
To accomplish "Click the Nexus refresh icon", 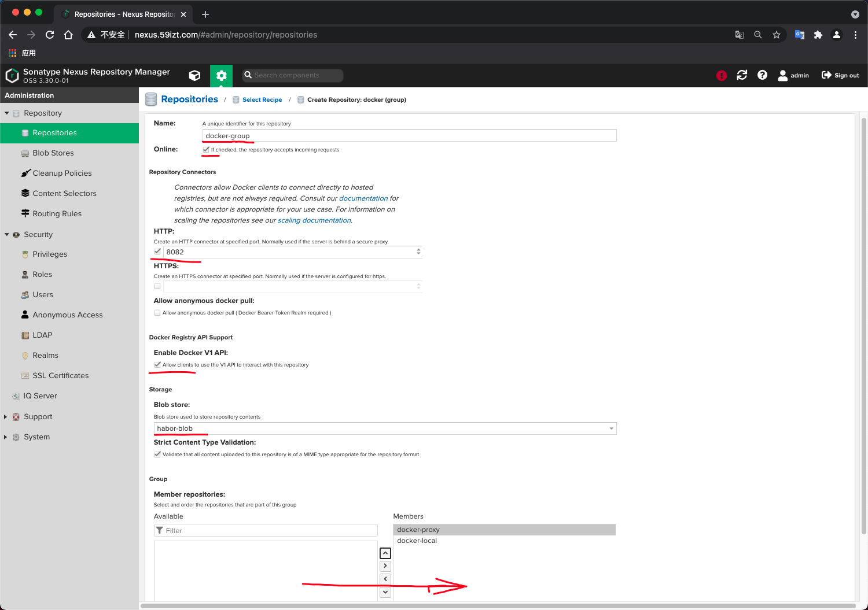I will click(x=742, y=75).
